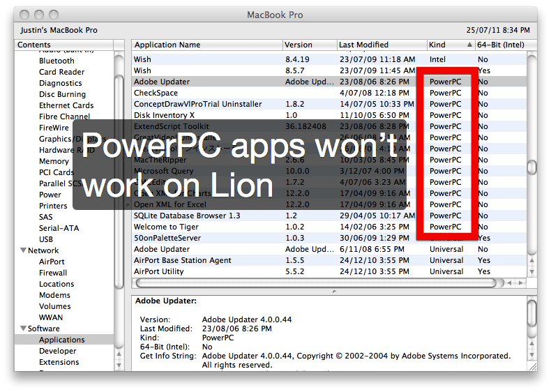Click horizontal scroll left arrow
Viewport: 551px width, 392px height.
pyautogui.click(x=510, y=282)
